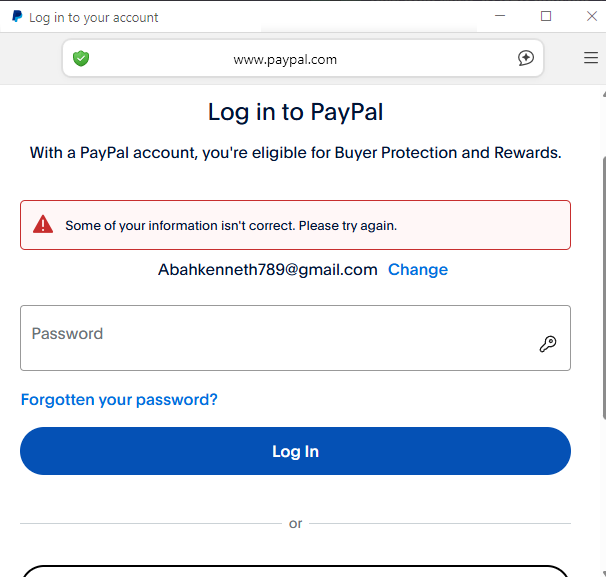Click the "or" divider text

click(295, 524)
